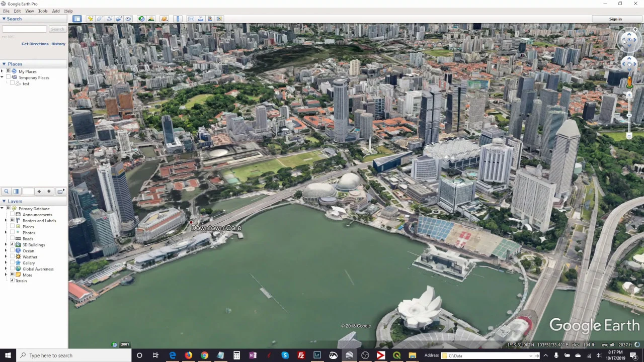Show sunlight across the landscape

point(151,19)
